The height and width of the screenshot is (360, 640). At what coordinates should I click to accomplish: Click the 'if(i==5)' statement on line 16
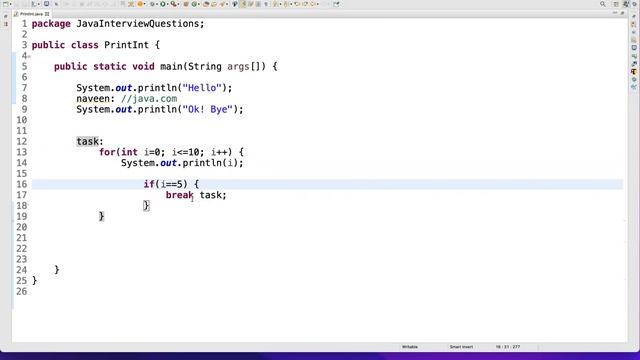tap(165, 184)
